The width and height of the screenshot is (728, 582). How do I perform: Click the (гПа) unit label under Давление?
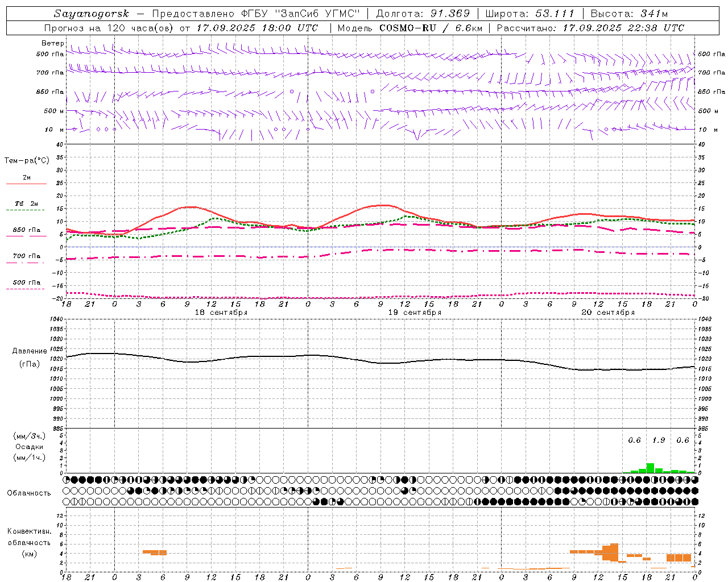pyautogui.click(x=30, y=364)
